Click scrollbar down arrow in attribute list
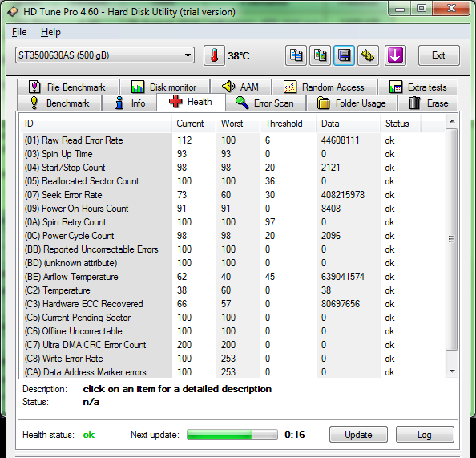Image resolution: width=476 pixels, height=458 pixels. click(x=452, y=371)
